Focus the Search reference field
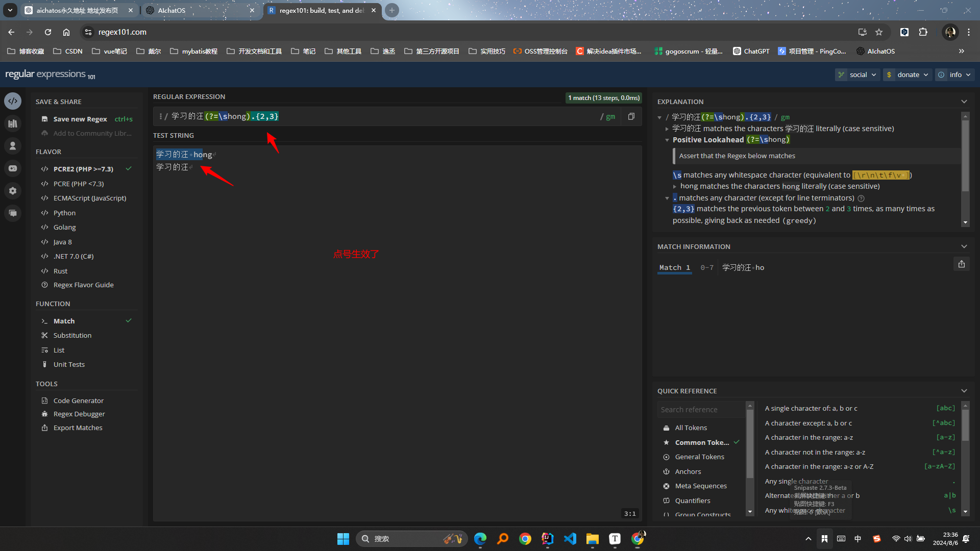This screenshot has width=980, height=551. coord(700,409)
